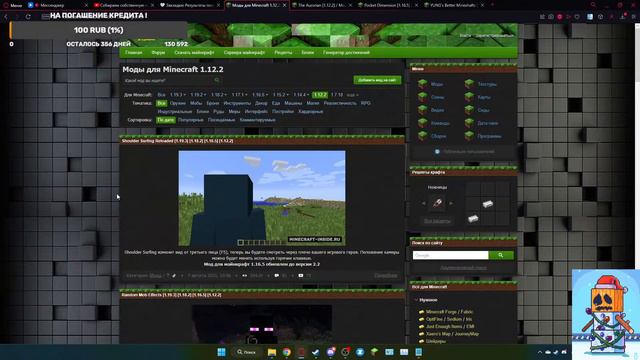
Task: Open 'Рецепты' in the green navigation bar
Action: tap(283, 53)
